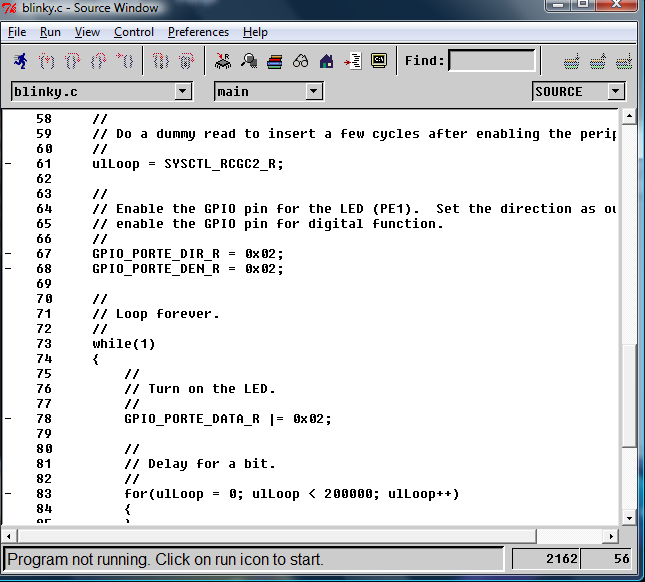Screen dimensions: 645x582
Task: Open the Console window icon
Action: pos(379,61)
